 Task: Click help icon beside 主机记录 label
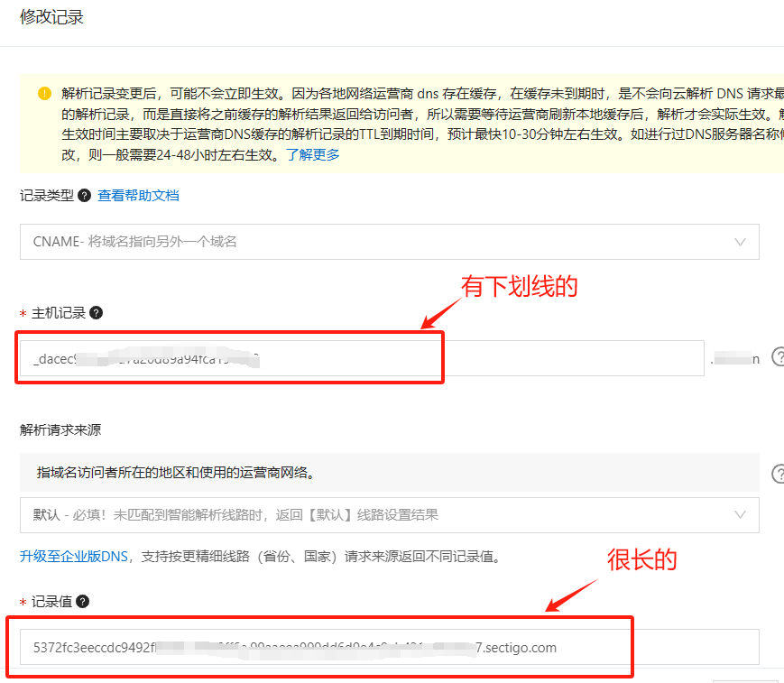[x=97, y=313]
